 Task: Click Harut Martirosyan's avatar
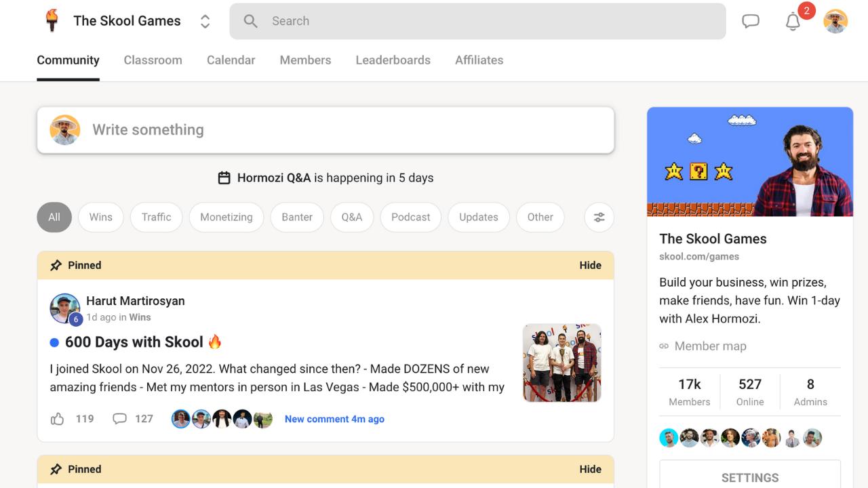click(65, 309)
